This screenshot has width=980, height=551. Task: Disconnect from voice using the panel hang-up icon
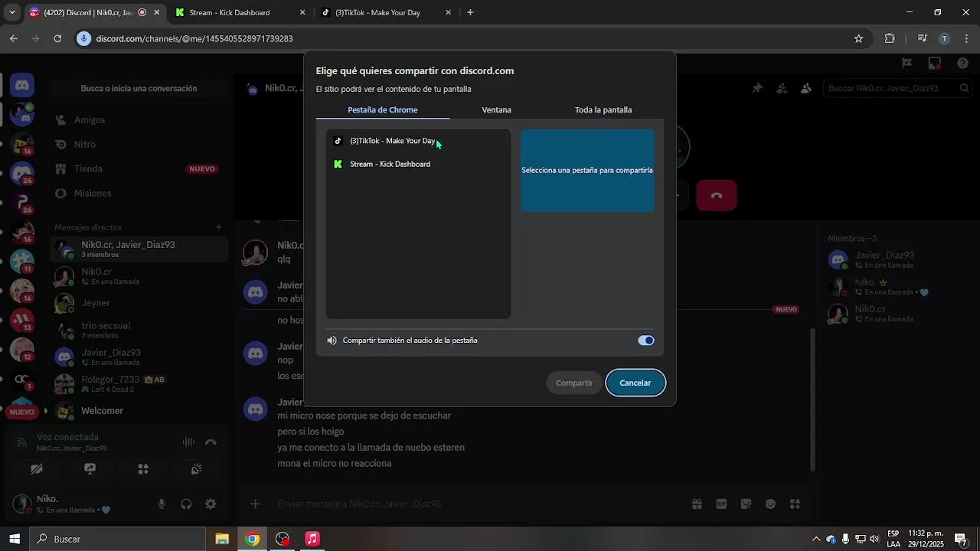tap(211, 442)
